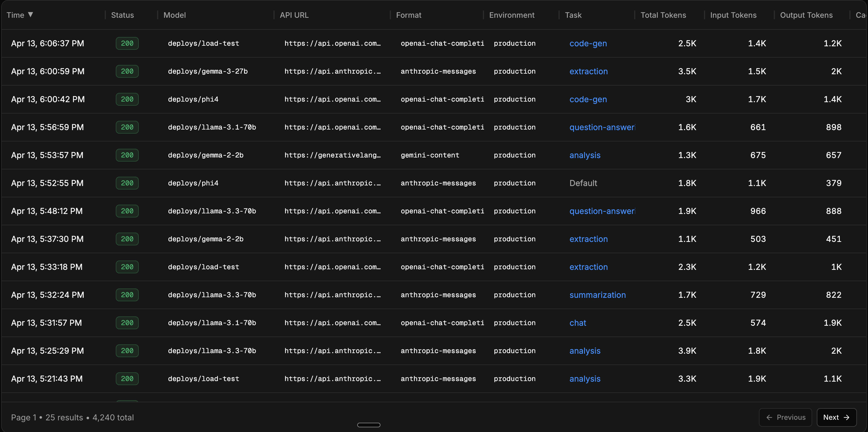The image size is (868, 432).
Task: Click the page results summary text
Action: [72, 417]
